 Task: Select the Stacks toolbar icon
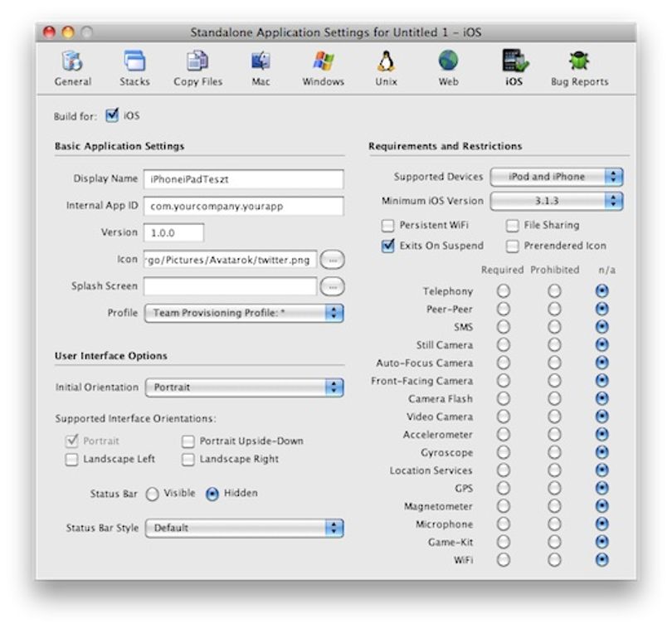click(x=134, y=61)
